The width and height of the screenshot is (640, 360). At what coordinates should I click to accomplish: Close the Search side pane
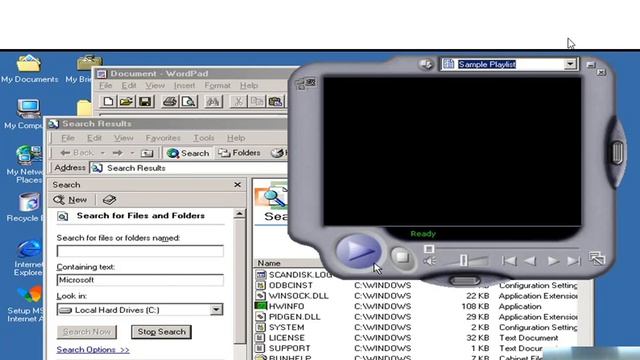(238, 184)
